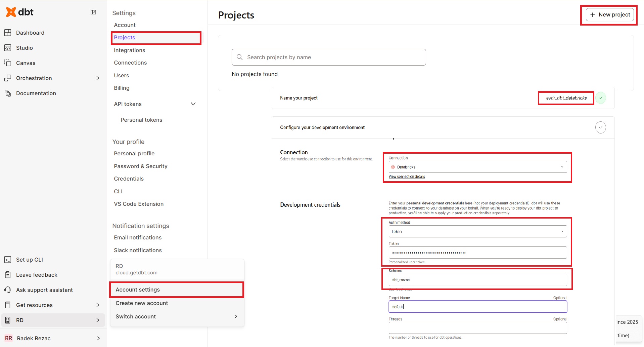Click the green checkmark beside project name
The height and width of the screenshot is (347, 644).
[601, 98]
